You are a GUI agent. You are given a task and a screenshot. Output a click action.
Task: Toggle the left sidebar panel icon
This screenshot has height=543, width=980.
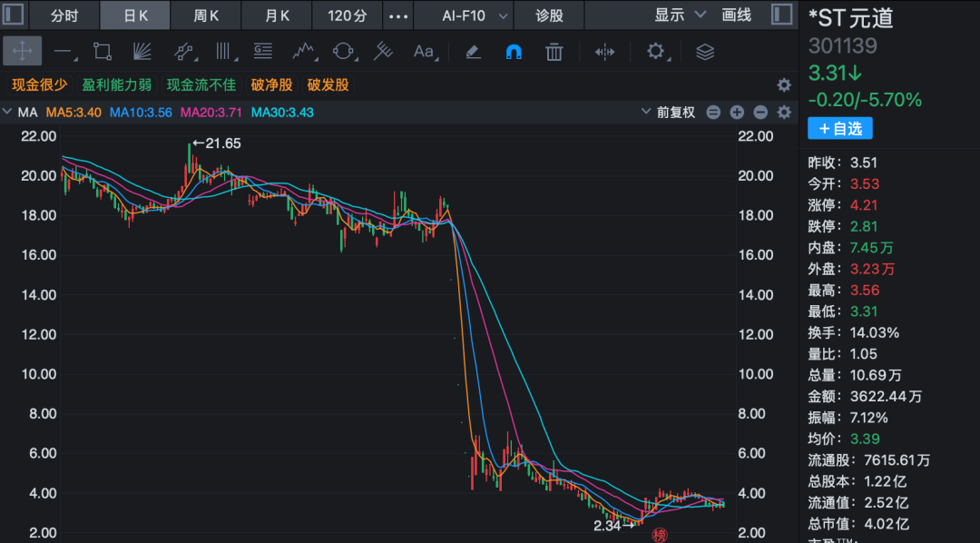point(13,15)
